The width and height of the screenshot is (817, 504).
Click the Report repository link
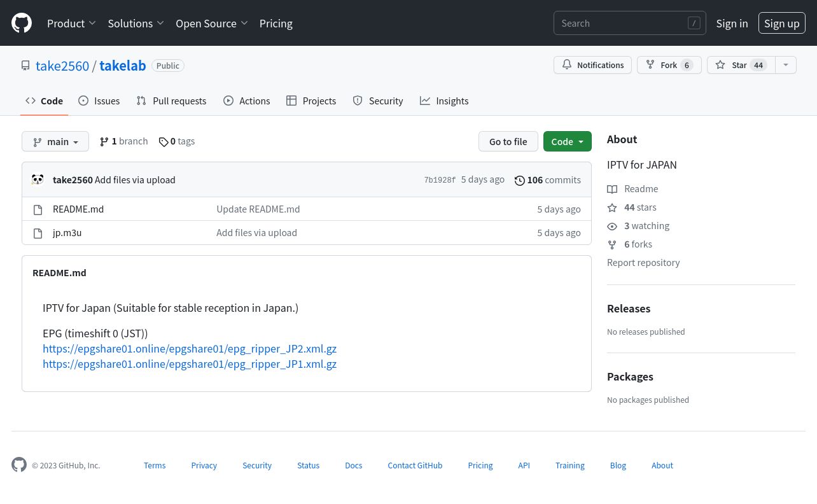[643, 263]
